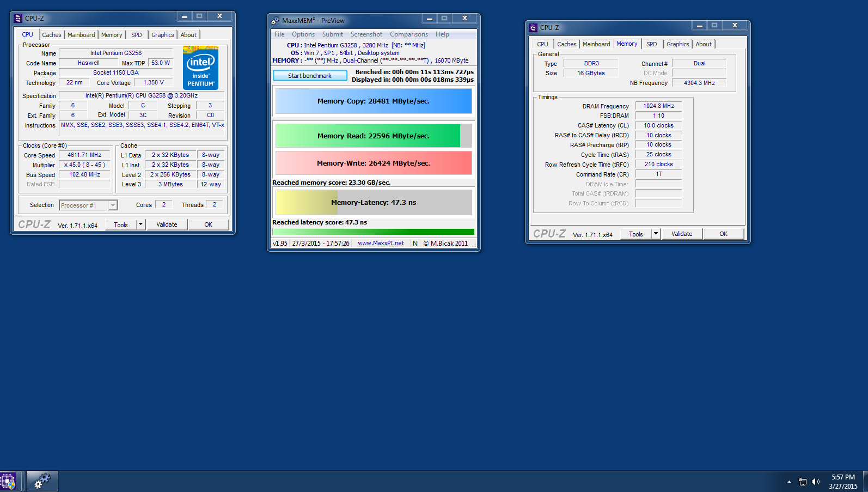Click Memory-Copy result bar
Screen dimensions: 868x492
(x=374, y=101)
